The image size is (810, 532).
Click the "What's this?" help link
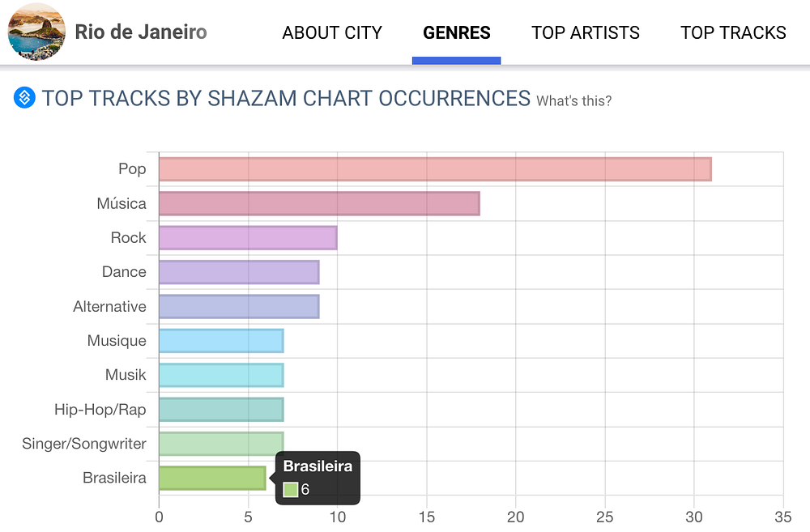point(574,101)
